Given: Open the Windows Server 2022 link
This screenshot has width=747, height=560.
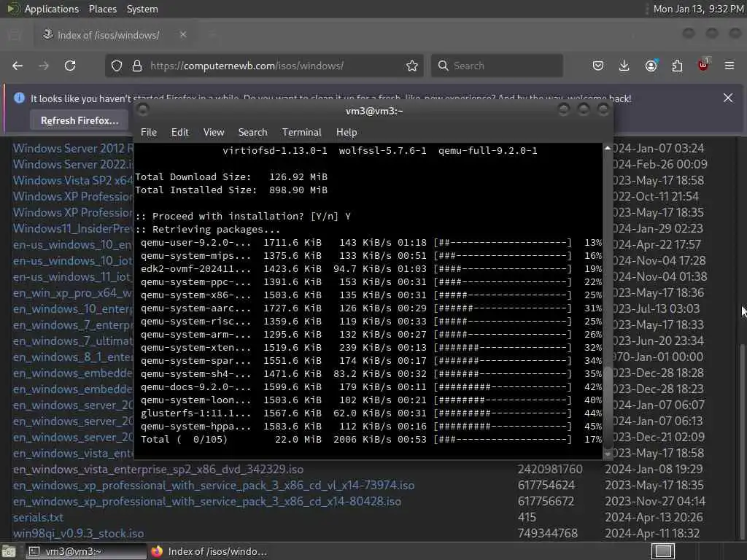Looking at the screenshot, I should pos(74,164).
